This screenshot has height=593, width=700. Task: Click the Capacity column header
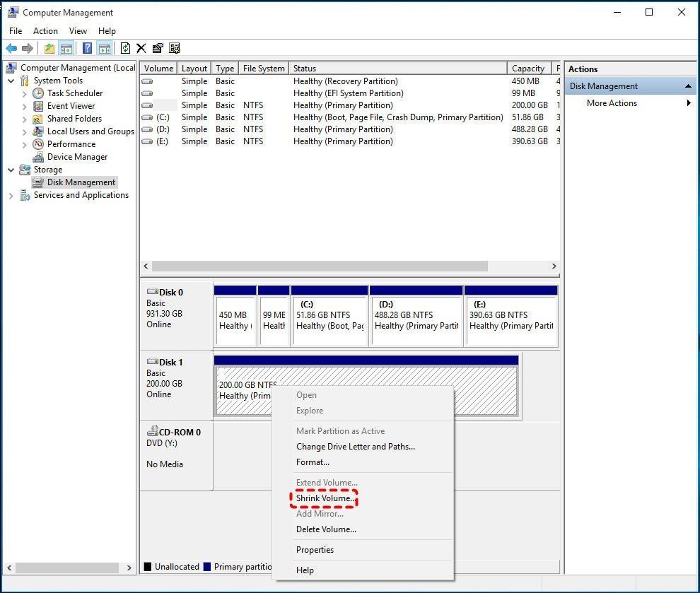pyautogui.click(x=527, y=69)
